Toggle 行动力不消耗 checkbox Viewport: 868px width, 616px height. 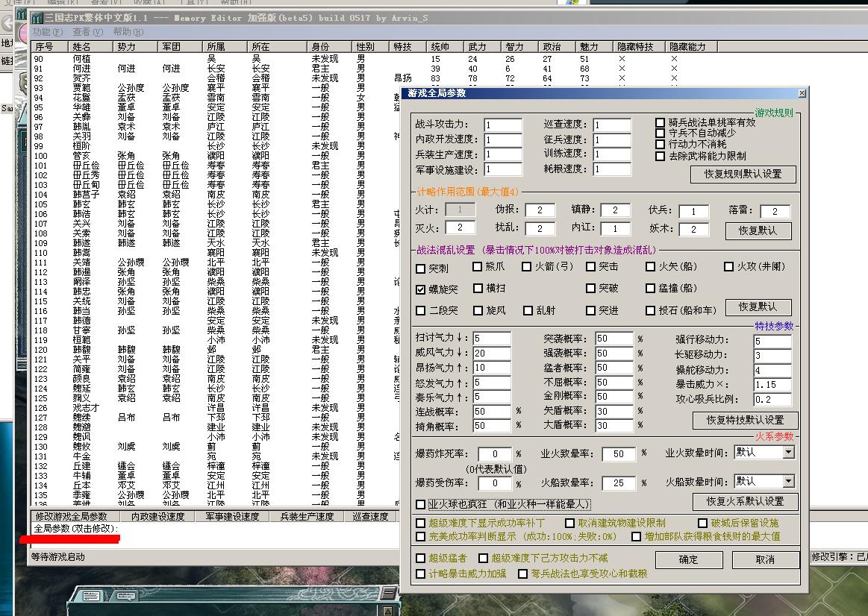pyautogui.click(x=661, y=144)
